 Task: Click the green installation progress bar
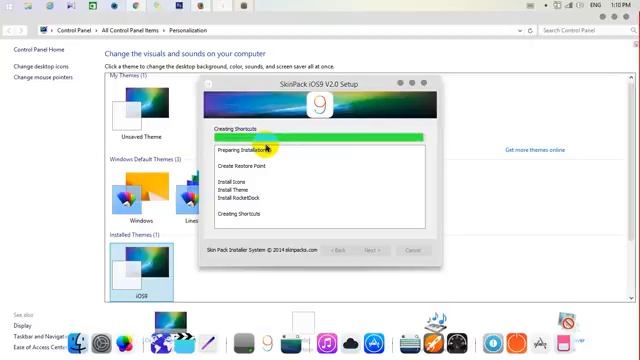coord(319,138)
